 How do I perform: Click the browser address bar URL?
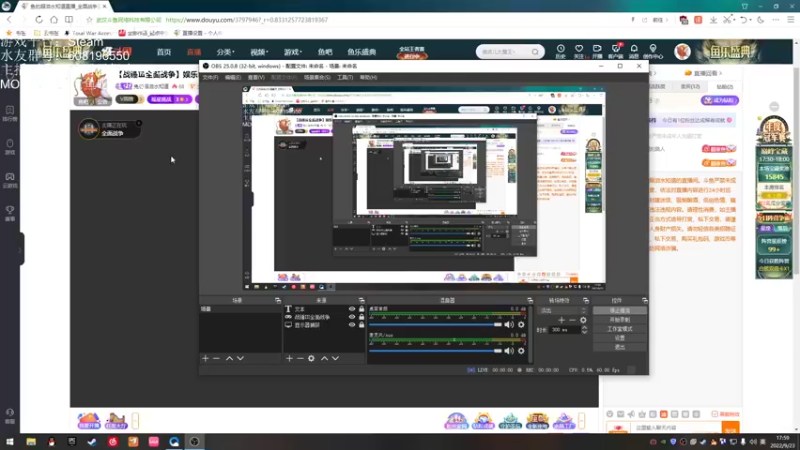point(246,20)
